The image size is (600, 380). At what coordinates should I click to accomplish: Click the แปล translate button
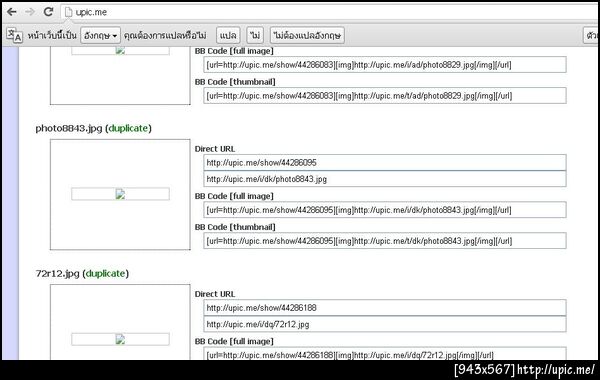click(x=228, y=36)
